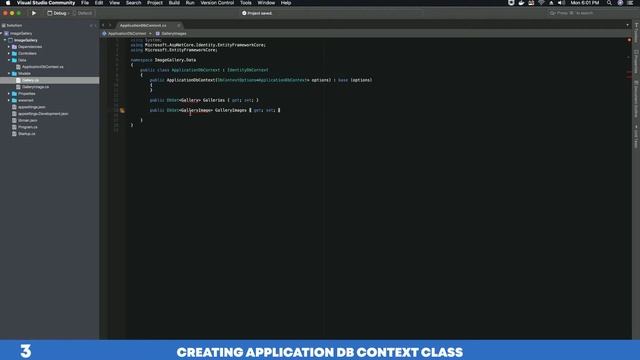The height and width of the screenshot is (360, 640).
Task: Click the Solution pad title
Action: pyautogui.click(x=14, y=25)
